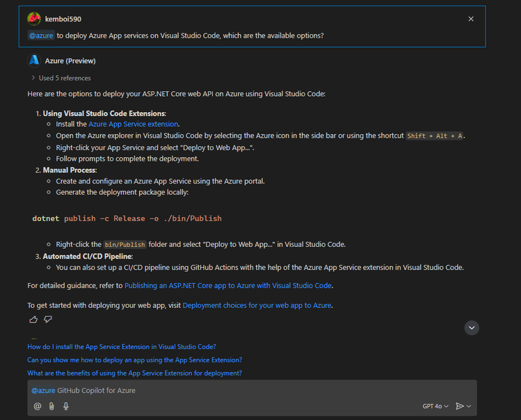This screenshot has width=521, height=420.
Task: Click the thumbs down unhelpful icon
Action: click(48, 320)
